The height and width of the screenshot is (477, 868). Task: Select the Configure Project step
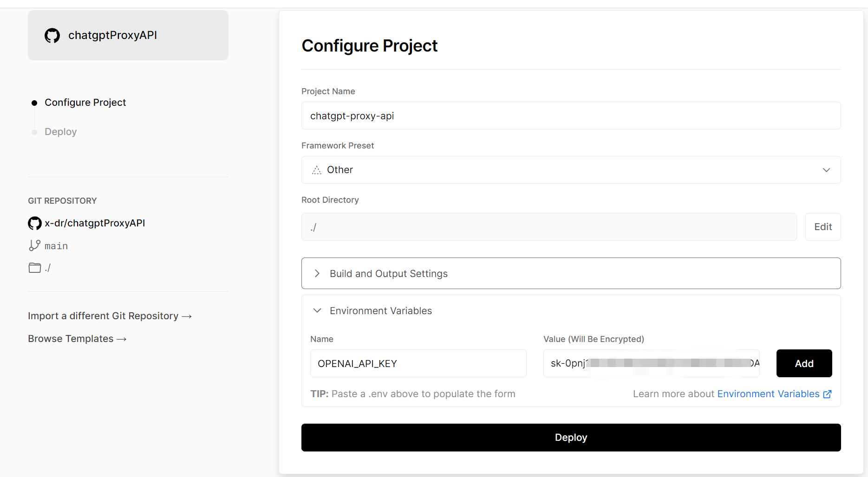click(85, 103)
